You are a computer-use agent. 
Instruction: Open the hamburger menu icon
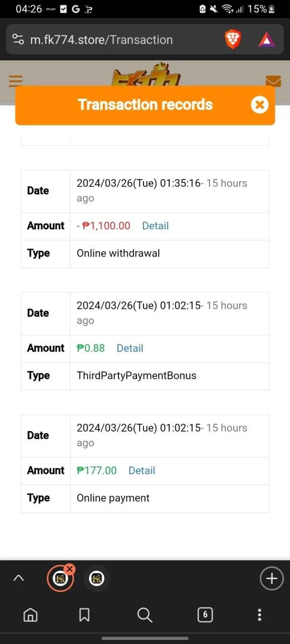(x=15, y=81)
